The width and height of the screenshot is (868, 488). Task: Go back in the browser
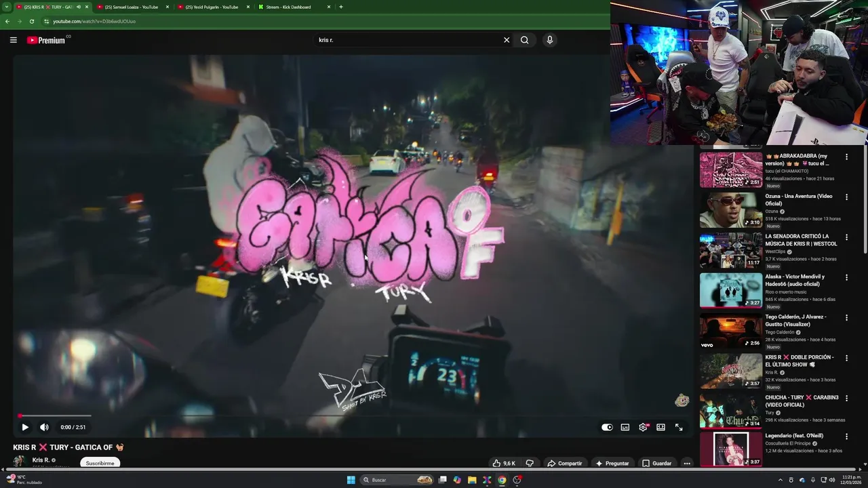tap(7, 21)
